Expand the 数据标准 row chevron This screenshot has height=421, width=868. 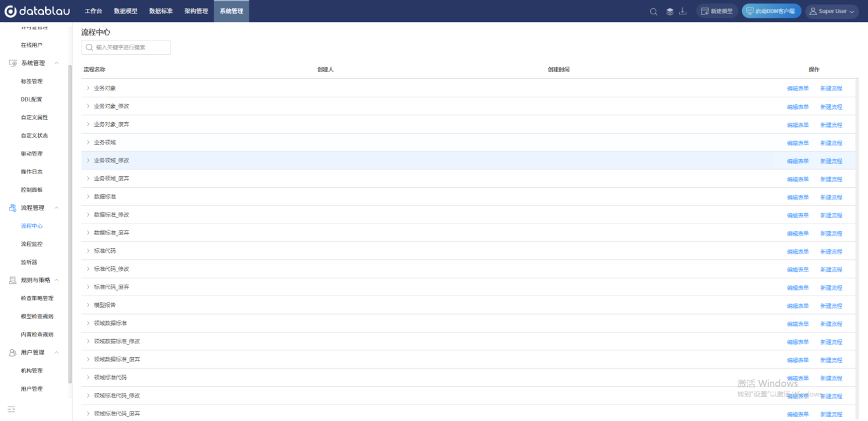(88, 197)
